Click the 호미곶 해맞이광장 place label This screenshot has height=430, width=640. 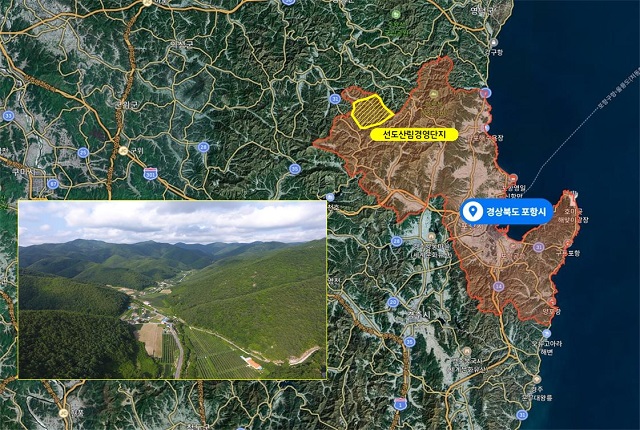click(x=576, y=216)
